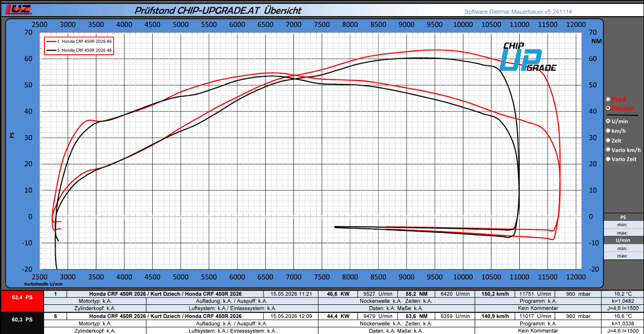Click the U/min max value field
The image size is (644, 334).
click(x=624, y=256)
